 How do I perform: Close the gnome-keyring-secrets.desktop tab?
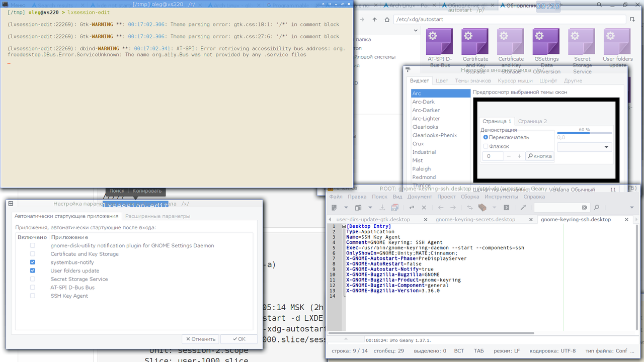pyautogui.click(x=531, y=219)
